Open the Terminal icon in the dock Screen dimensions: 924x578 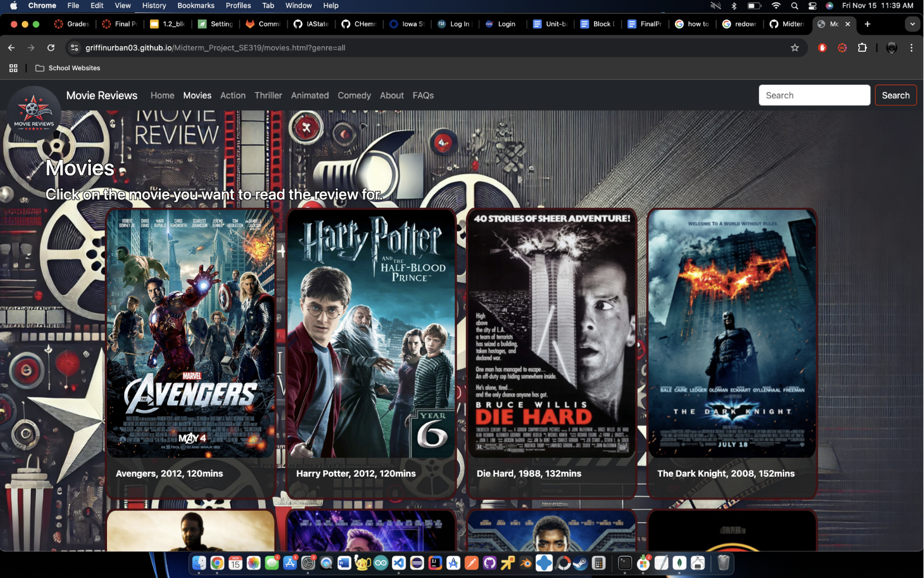[x=625, y=563]
